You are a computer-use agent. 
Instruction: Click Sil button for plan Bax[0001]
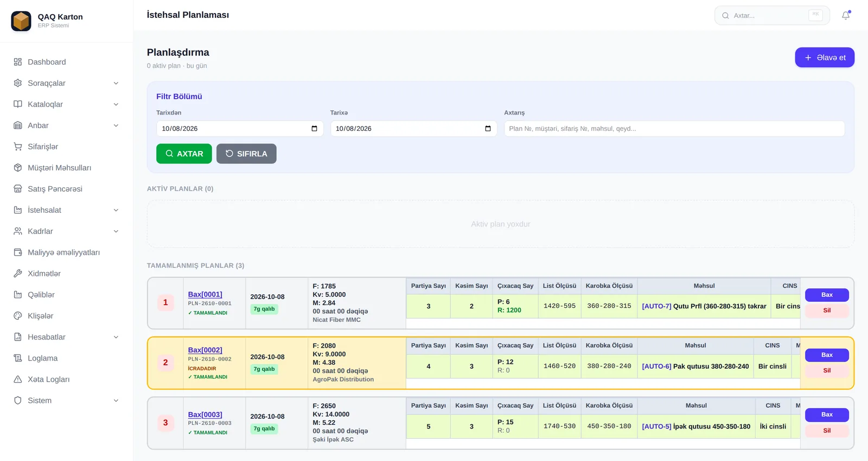point(827,311)
